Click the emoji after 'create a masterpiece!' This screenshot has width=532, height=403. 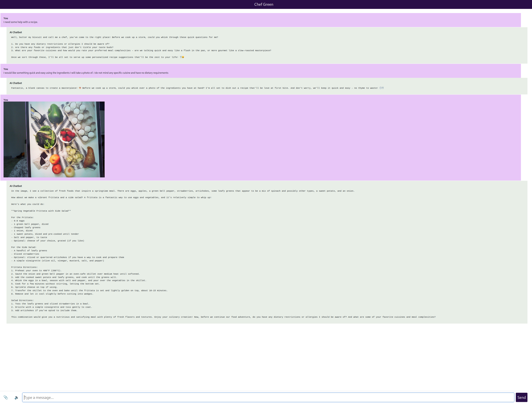tap(80, 88)
